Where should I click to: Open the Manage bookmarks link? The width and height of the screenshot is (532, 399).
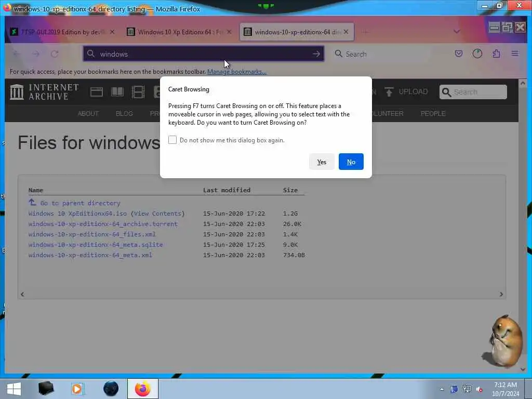coord(237,72)
